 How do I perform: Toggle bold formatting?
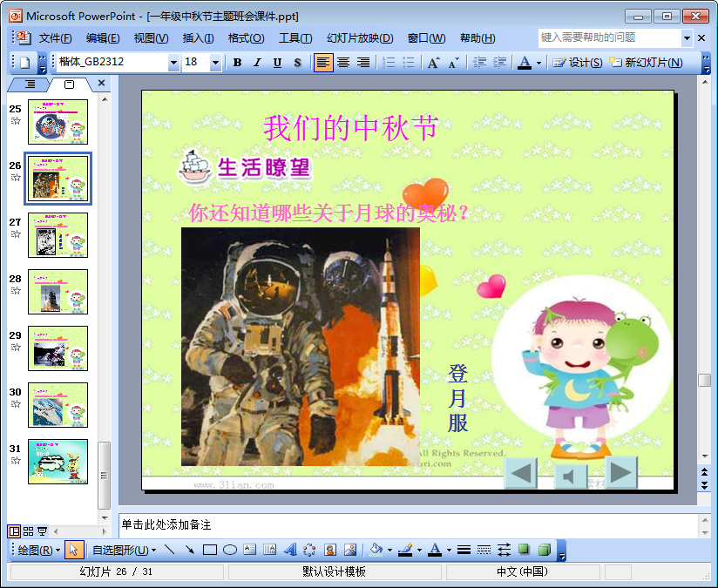(x=237, y=63)
